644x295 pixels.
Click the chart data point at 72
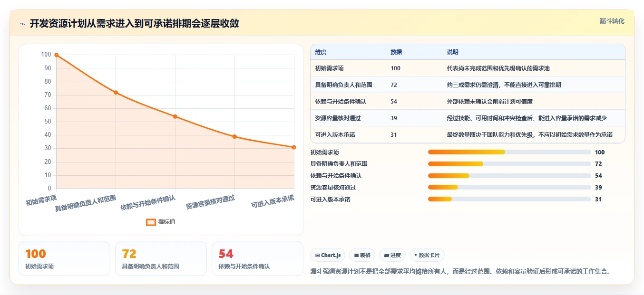click(116, 92)
